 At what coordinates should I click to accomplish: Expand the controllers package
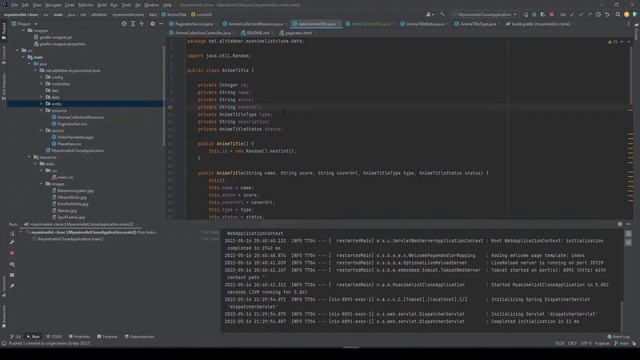click(x=41, y=84)
